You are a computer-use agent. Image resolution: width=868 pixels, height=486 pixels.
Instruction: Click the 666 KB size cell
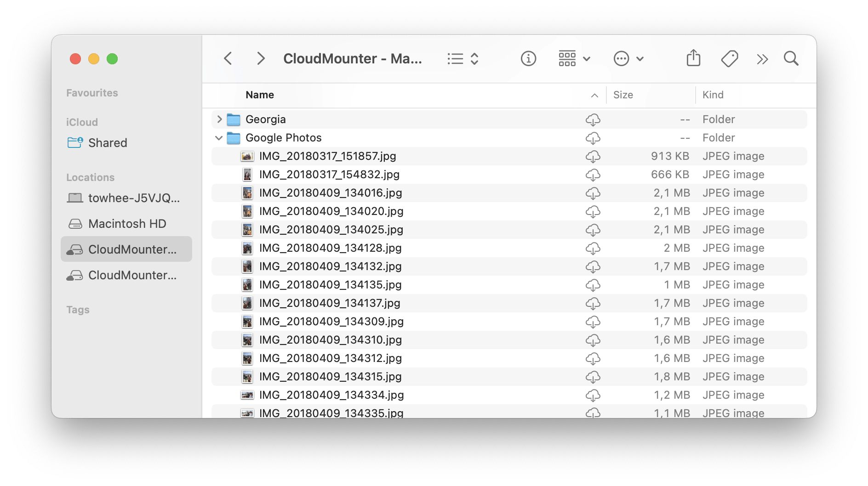click(670, 175)
